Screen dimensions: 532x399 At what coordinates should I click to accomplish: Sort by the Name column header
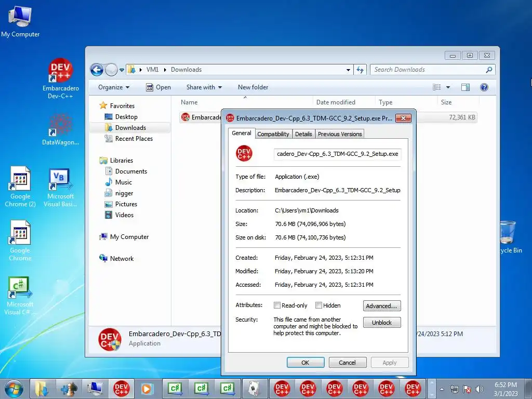[x=245, y=102]
